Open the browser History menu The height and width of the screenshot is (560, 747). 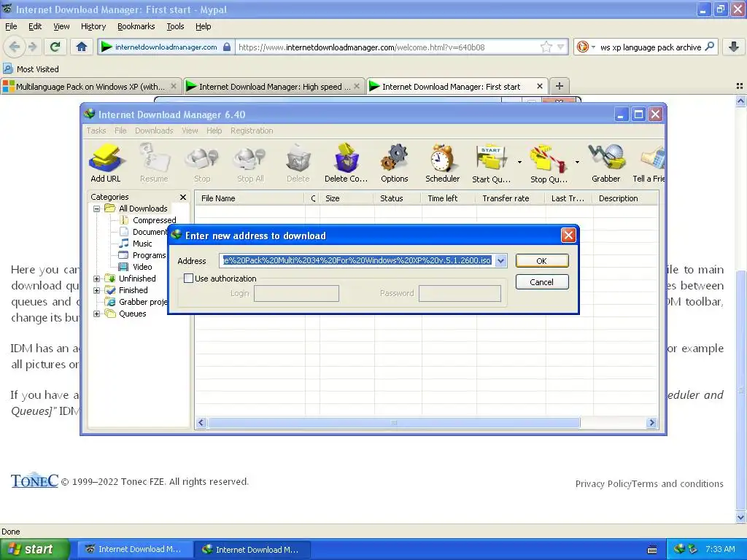[x=93, y=26]
